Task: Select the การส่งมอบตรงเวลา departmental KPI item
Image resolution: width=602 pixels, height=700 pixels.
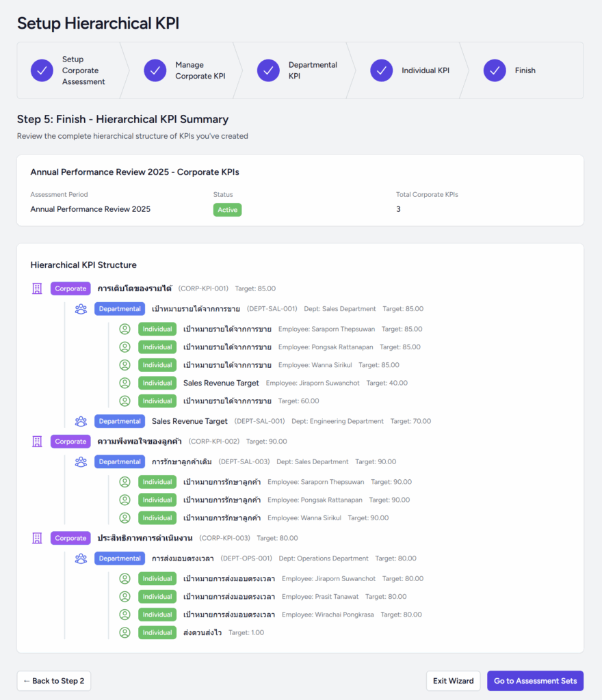Action: tap(183, 558)
